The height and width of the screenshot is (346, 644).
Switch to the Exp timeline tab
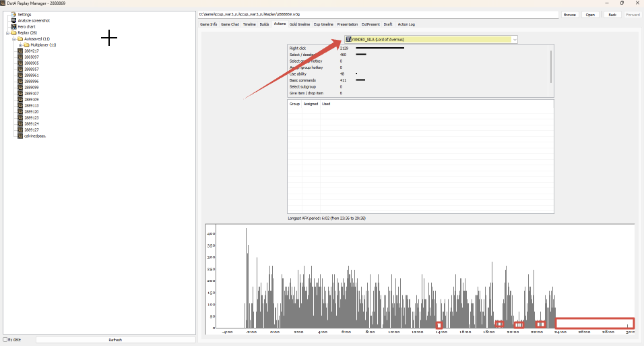point(323,24)
